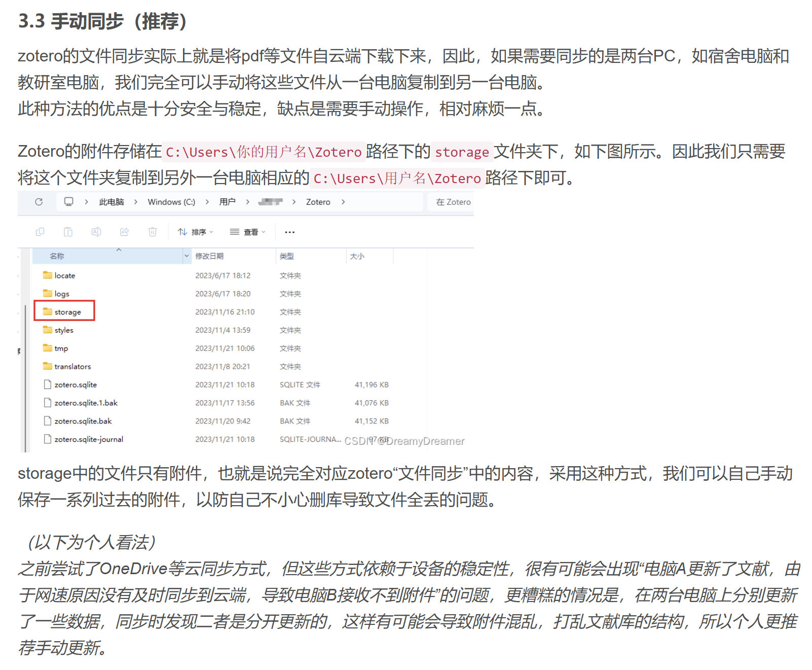
Task: Click 此电脑 breadcrumb segment
Action: [112, 202]
